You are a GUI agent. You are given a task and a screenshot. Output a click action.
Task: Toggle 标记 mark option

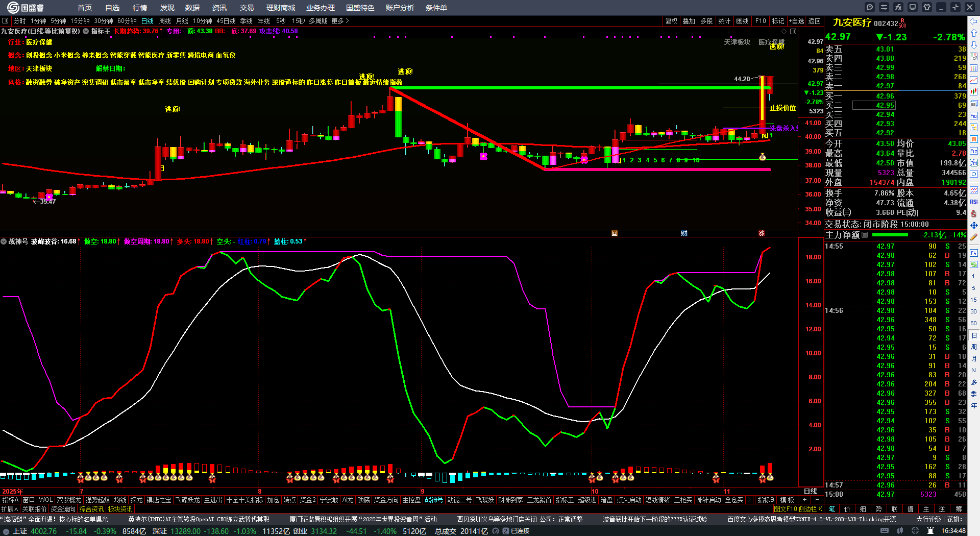778,21
